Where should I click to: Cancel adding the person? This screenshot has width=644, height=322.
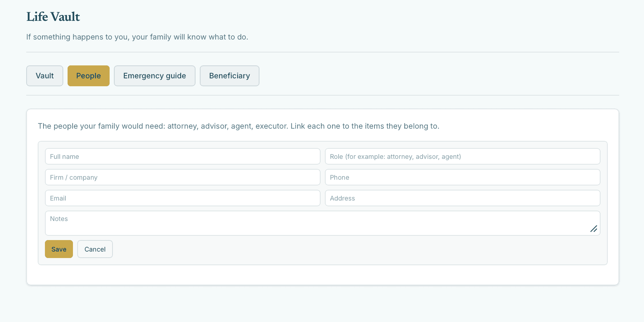(95, 249)
